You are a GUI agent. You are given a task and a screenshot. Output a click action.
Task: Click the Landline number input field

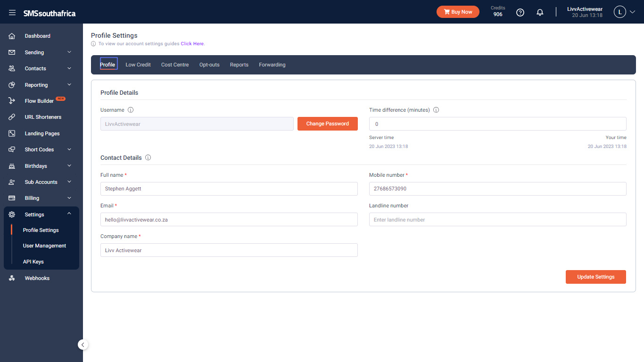[498, 219]
